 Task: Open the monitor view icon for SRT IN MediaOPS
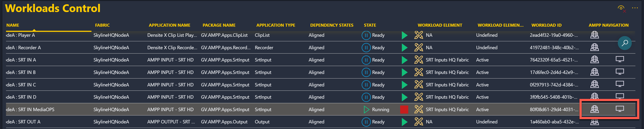point(620,109)
